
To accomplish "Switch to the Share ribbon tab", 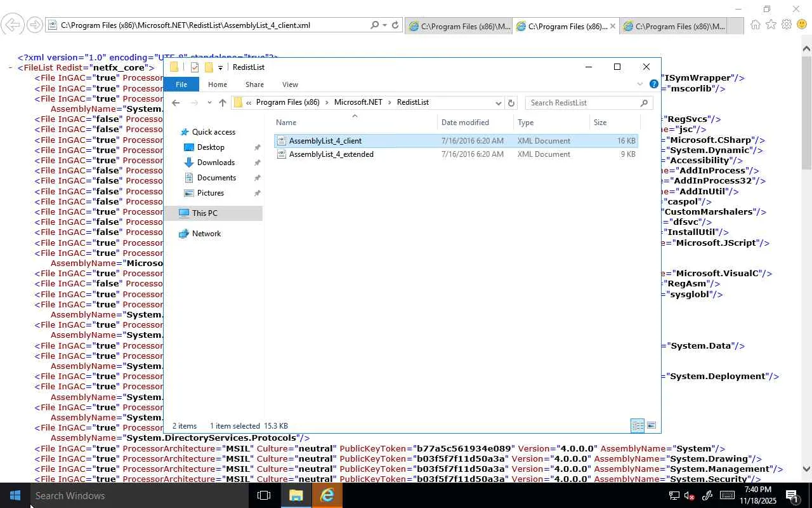I will [x=254, y=84].
